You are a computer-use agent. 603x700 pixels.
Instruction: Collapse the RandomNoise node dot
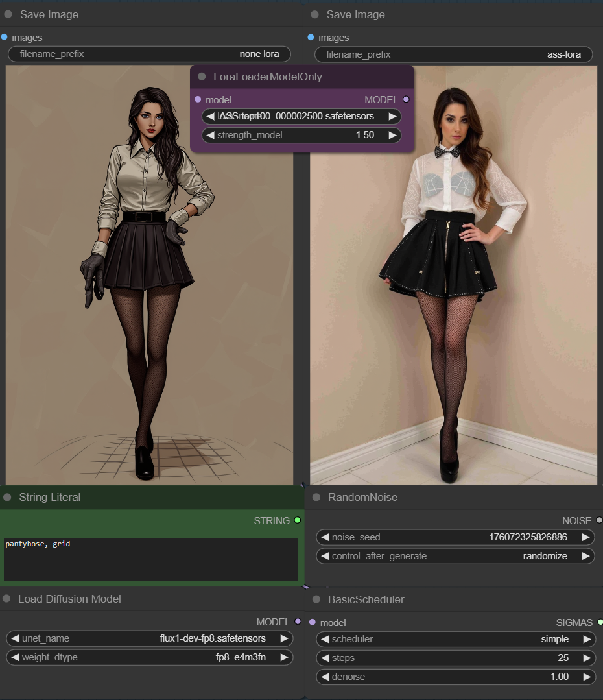[316, 498]
